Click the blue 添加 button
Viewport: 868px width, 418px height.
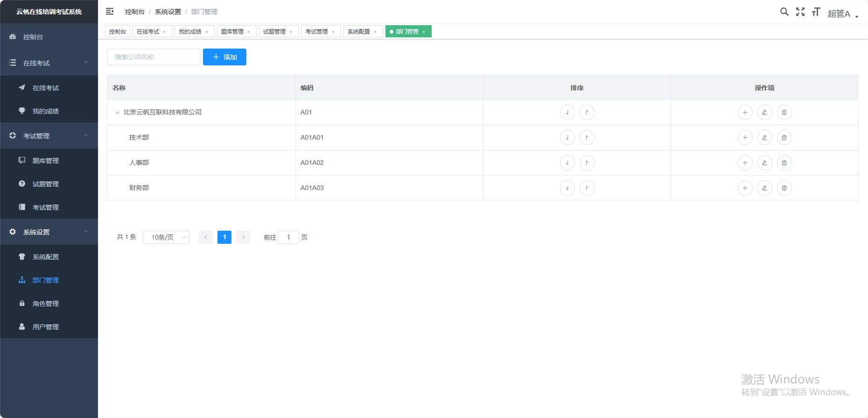[x=224, y=57]
